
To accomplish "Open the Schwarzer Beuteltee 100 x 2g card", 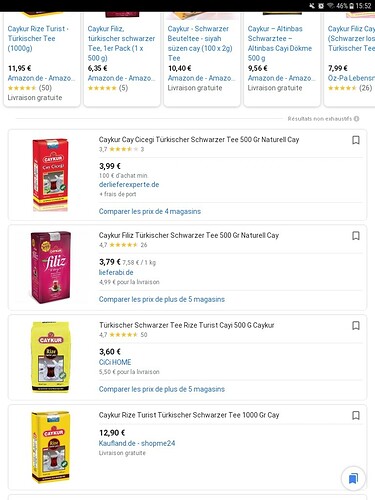I will (202, 60).
